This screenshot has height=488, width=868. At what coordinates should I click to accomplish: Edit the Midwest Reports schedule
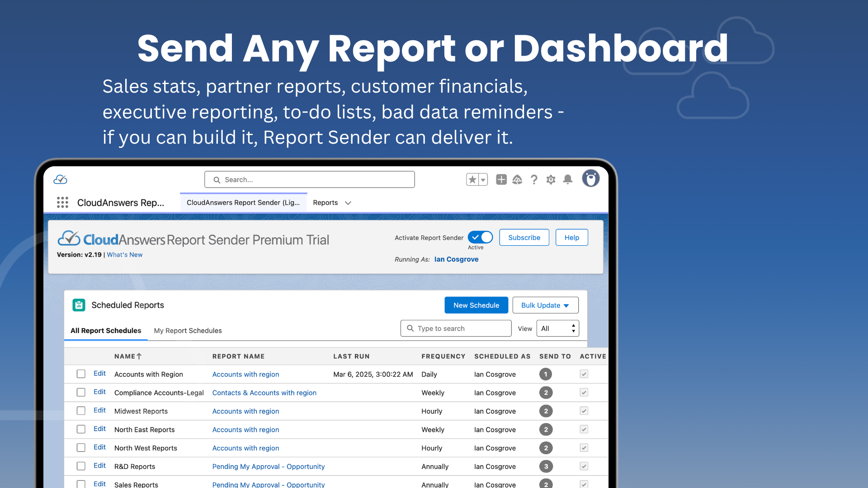click(99, 410)
